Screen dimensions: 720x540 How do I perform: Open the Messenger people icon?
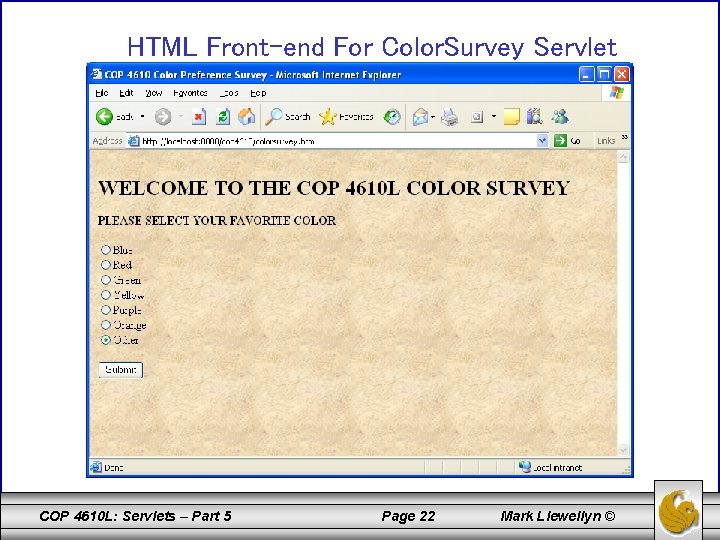click(560, 117)
